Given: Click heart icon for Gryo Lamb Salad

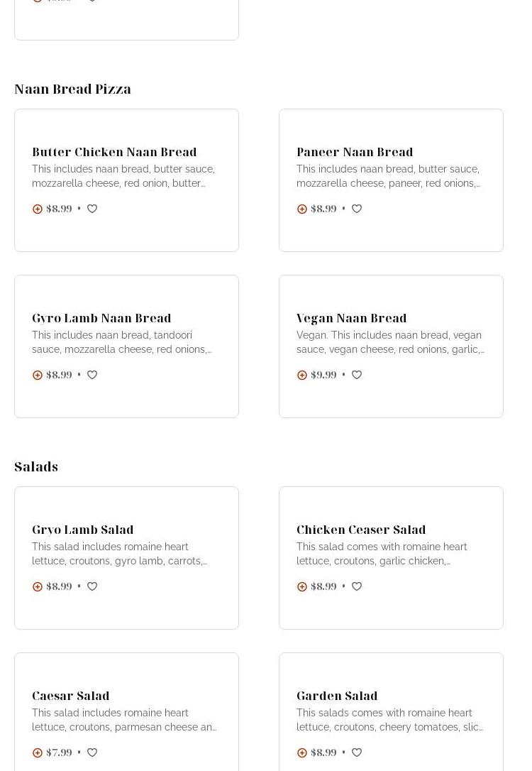Looking at the screenshot, I should pos(92,586).
